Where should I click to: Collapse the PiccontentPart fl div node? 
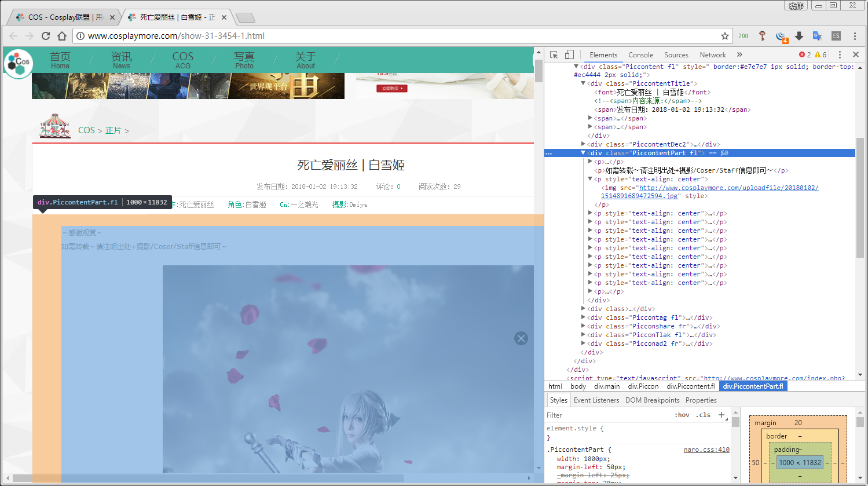583,153
